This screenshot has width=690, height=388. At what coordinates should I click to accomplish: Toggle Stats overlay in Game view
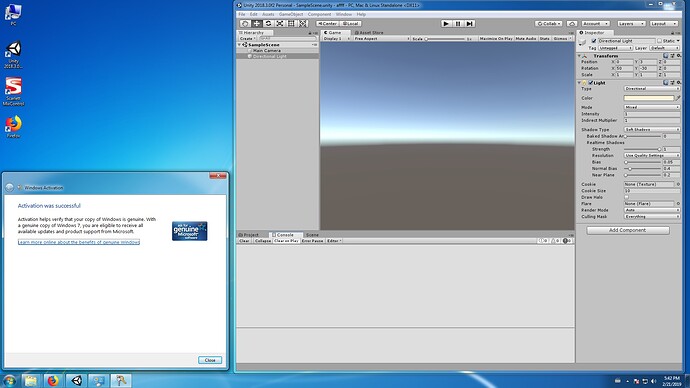tap(545, 38)
